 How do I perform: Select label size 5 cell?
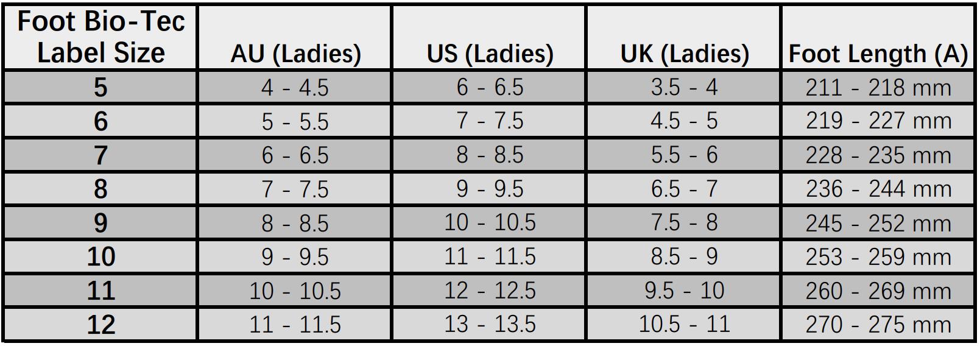[100, 87]
